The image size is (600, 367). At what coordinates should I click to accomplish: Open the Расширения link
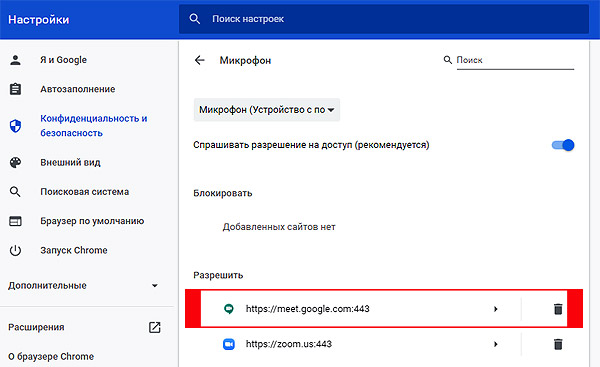[x=36, y=327]
